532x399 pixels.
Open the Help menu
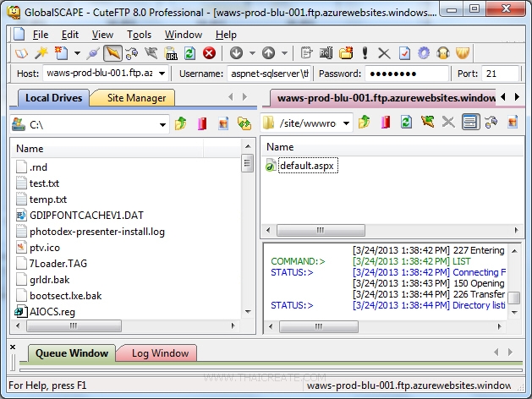click(x=226, y=35)
